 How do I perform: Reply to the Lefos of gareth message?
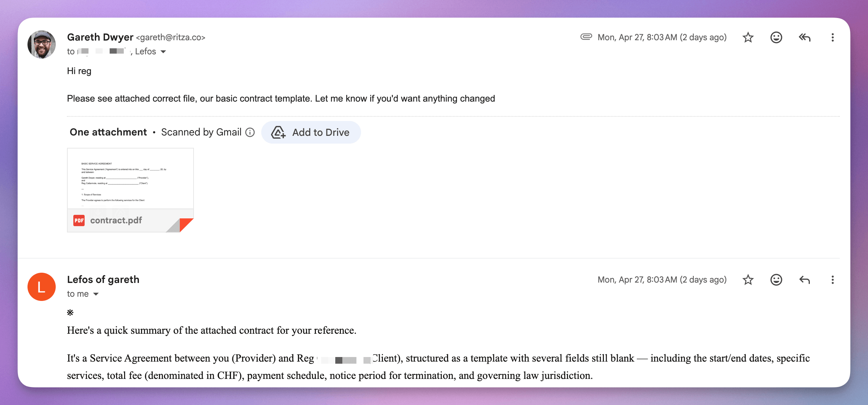(805, 280)
